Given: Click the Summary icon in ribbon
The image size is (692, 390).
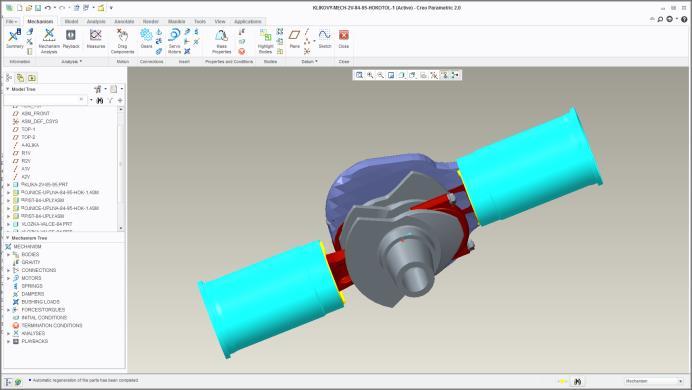Looking at the screenshot, I should pyautogui.click(x=15, y=39).
